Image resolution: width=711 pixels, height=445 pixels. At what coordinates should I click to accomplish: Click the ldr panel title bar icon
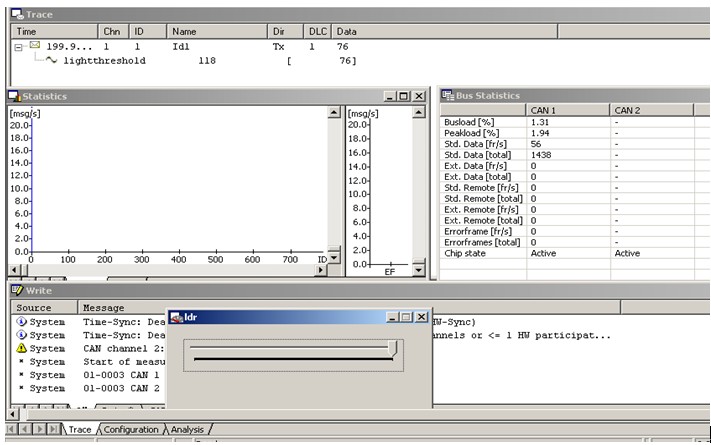pyautogui.click(x=176, y=317)
